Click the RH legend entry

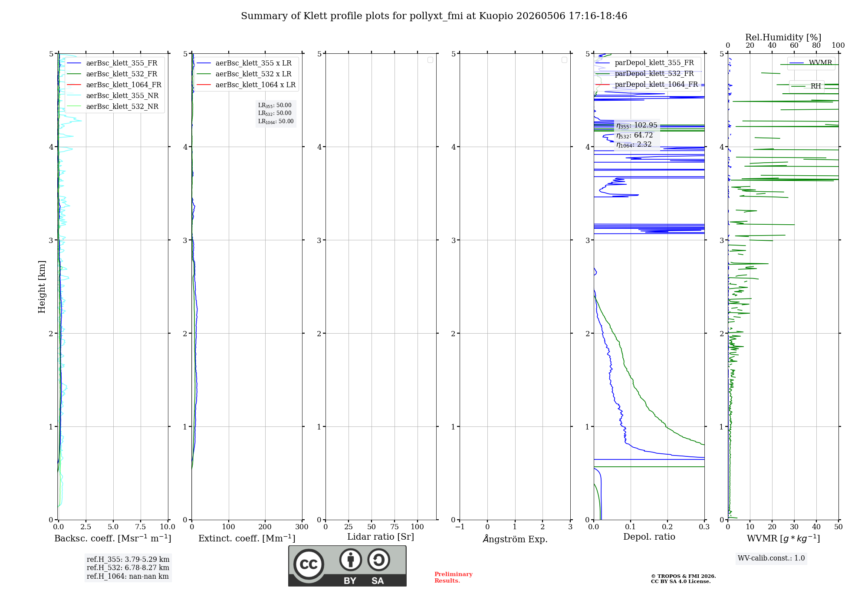coord(806,86)
